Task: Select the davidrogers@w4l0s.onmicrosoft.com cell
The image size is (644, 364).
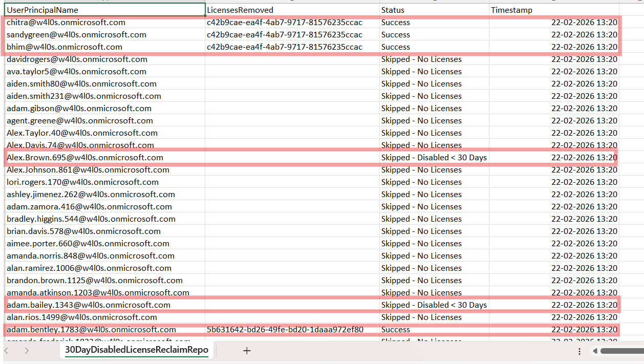Action: (104, 59)
